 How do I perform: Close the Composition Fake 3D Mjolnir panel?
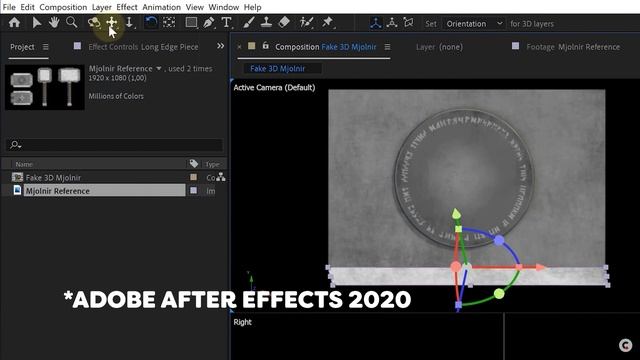coord(239,47)
